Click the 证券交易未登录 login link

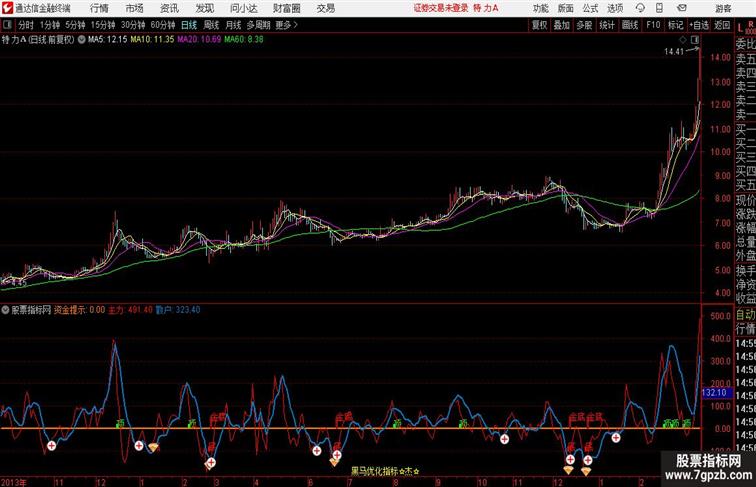[441, 8]
